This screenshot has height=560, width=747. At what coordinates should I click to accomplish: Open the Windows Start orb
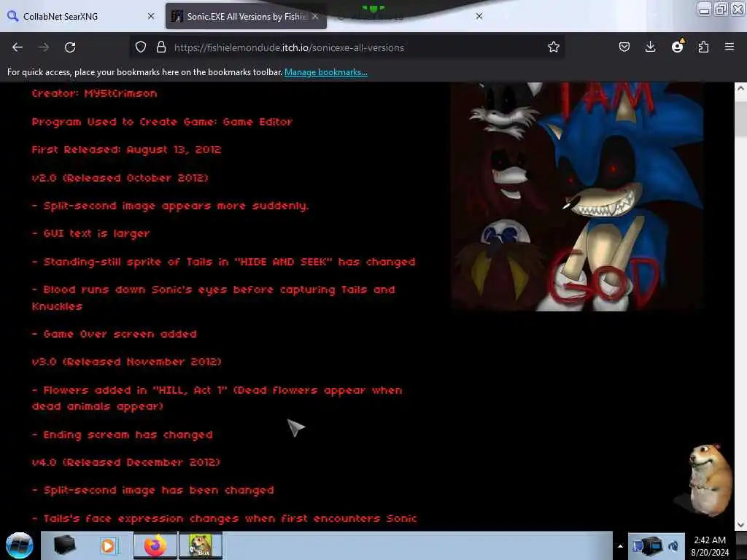coord(20,545)
